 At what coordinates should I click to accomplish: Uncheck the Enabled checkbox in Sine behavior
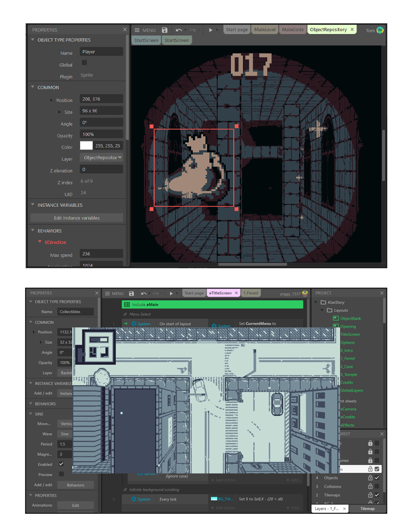61,464
